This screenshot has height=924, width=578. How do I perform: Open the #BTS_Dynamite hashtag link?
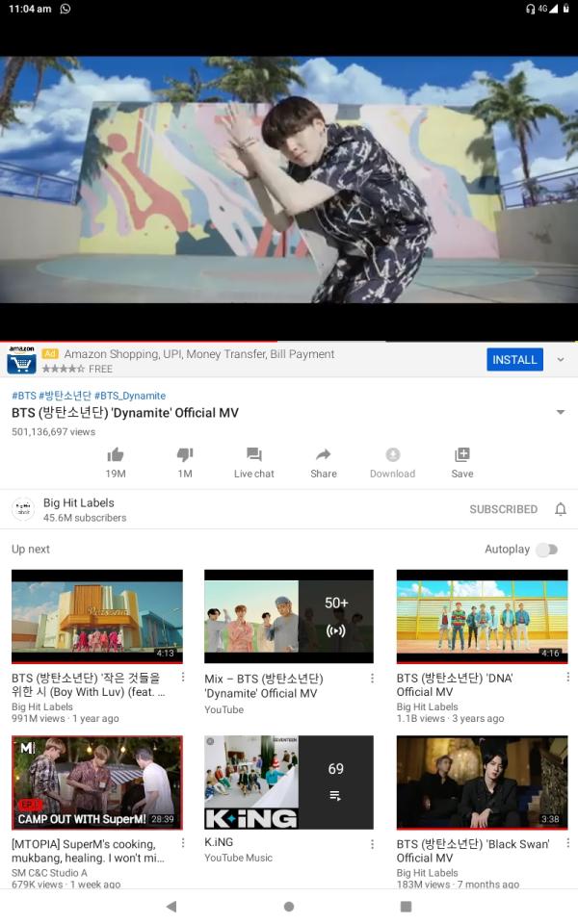tap(130, 396)
